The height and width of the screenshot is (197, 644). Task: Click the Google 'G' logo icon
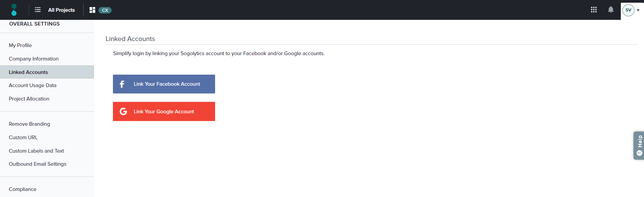123,111
